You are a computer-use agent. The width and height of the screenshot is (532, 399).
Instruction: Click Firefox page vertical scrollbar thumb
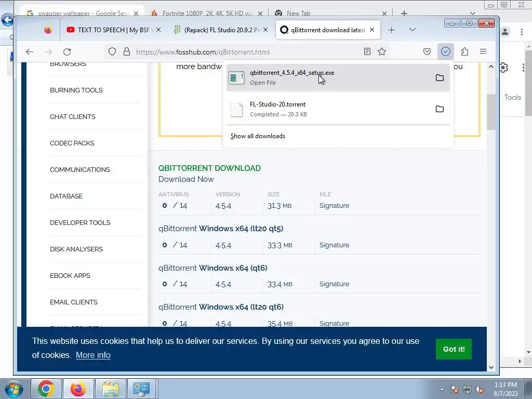[490, 111]
